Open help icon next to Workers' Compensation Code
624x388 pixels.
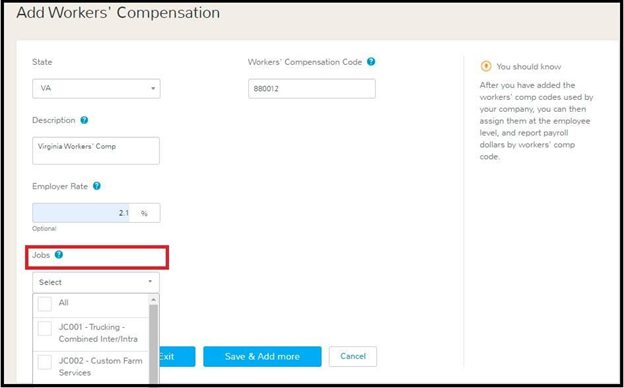(371, 62)
